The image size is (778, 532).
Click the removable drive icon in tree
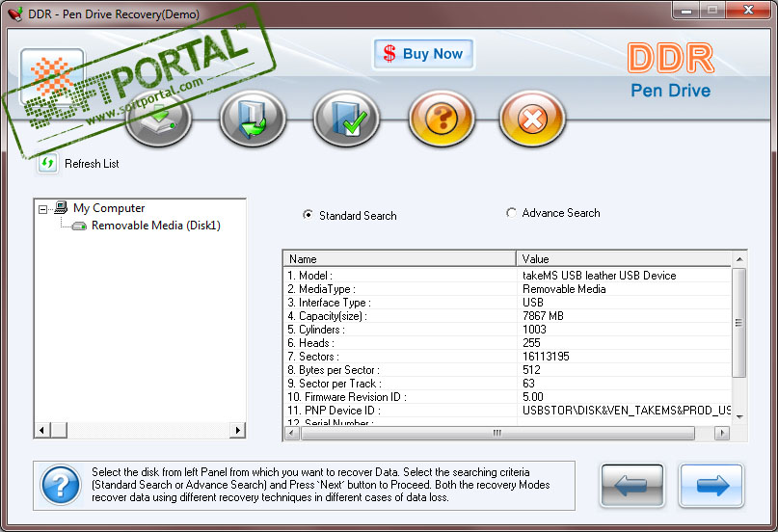[x=79, y=226]
